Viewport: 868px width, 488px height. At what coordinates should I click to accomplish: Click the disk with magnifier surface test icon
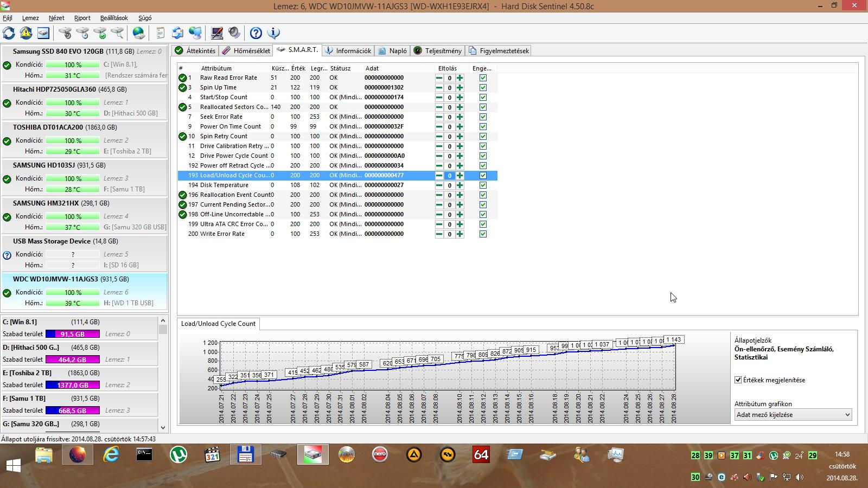coord(117,33)
